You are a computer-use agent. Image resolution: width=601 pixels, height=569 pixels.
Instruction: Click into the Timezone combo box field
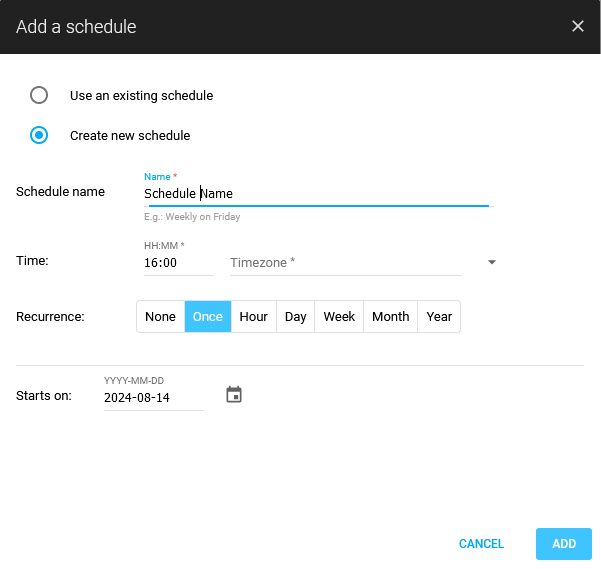click(x=345, y=263)
